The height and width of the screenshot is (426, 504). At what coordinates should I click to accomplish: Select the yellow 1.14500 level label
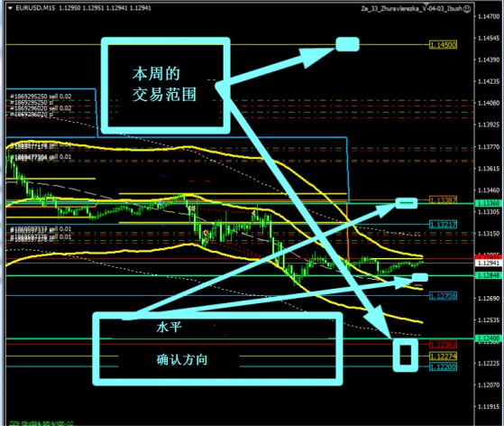[x=443, y=45]
